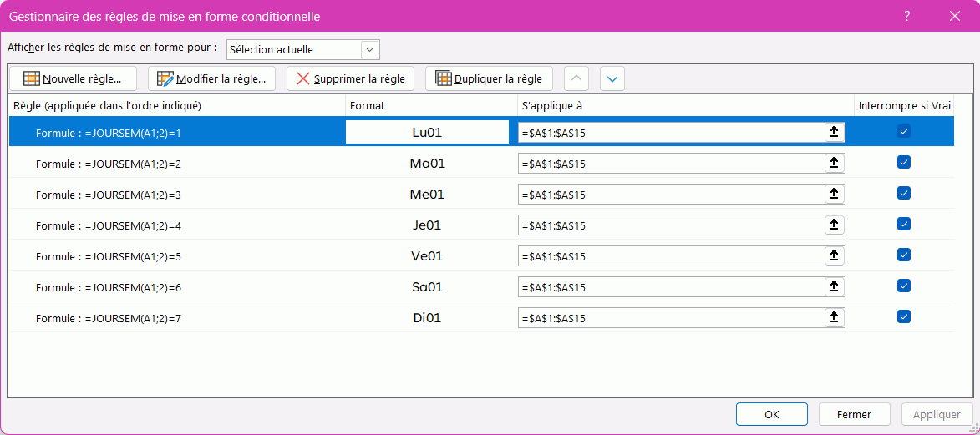Move rule down with the down arrow

pyautogui.click(x=612, y=79)
